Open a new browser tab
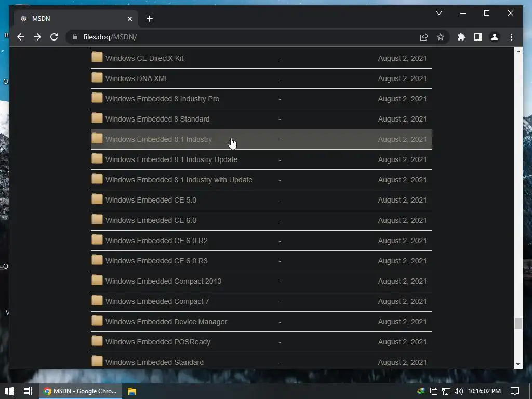532x399 pixels. (150, 19)
